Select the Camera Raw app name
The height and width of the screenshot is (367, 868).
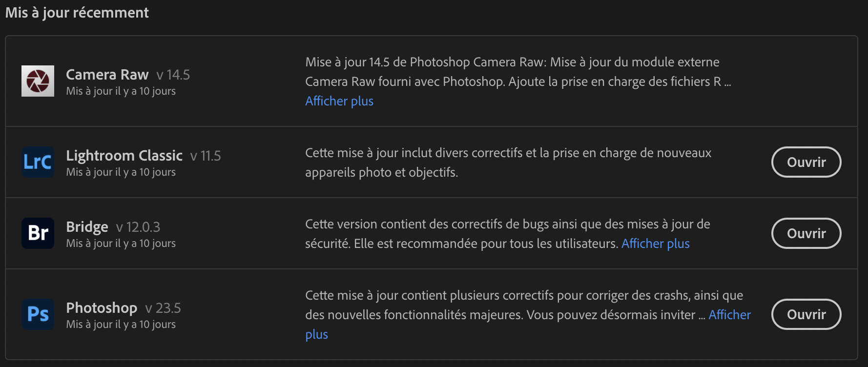click(x=107, y=75)
